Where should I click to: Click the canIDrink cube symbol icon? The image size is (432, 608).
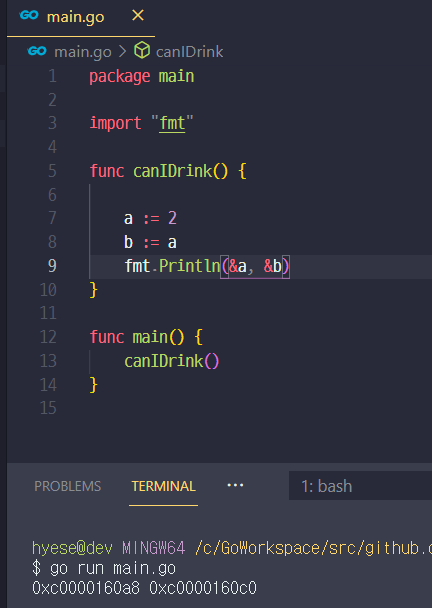coord(142,50)
